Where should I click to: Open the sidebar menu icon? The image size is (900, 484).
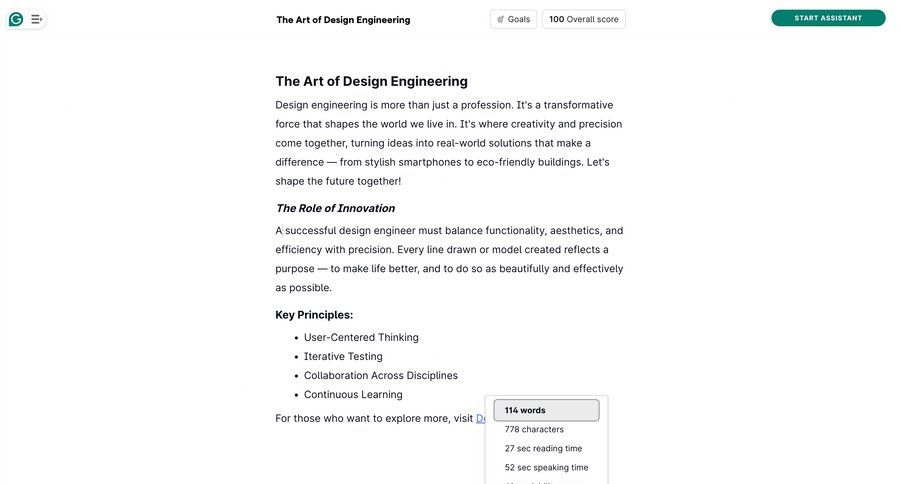(x=37, y=19)
